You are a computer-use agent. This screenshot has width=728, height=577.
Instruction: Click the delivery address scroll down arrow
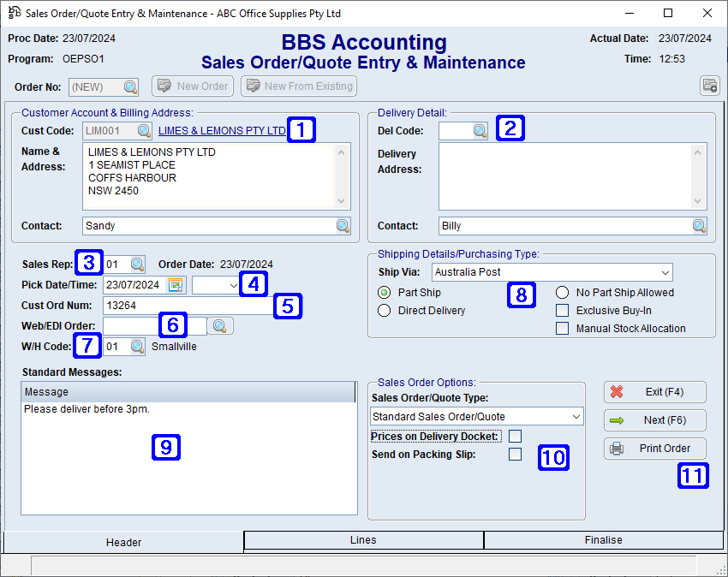coord(697,201)
